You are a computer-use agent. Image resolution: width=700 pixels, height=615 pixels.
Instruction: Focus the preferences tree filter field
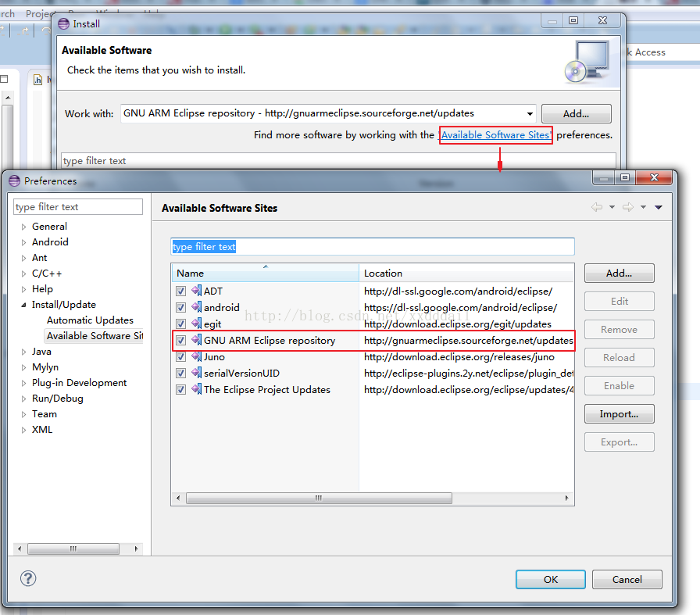coord(78,207)
